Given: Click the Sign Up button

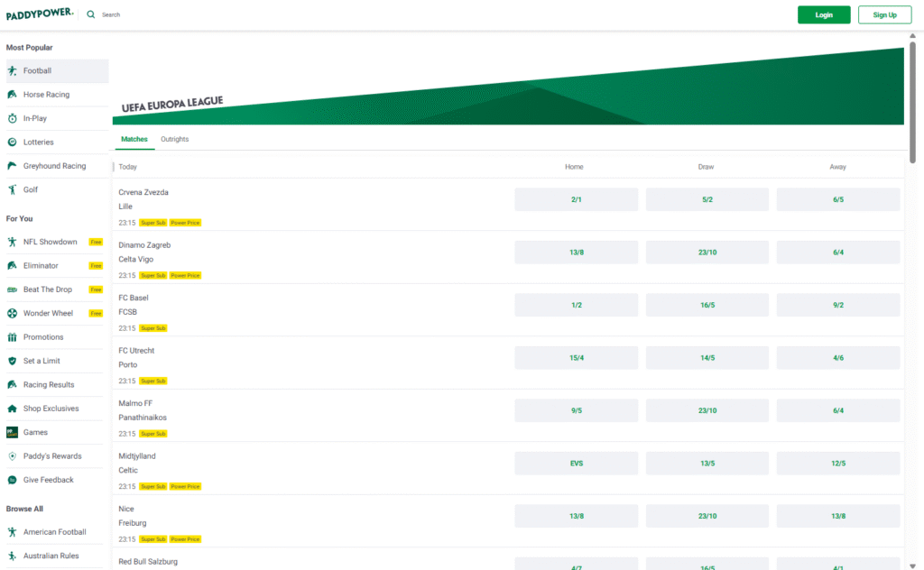Looking at the screenshot, I should click(884, 14).
